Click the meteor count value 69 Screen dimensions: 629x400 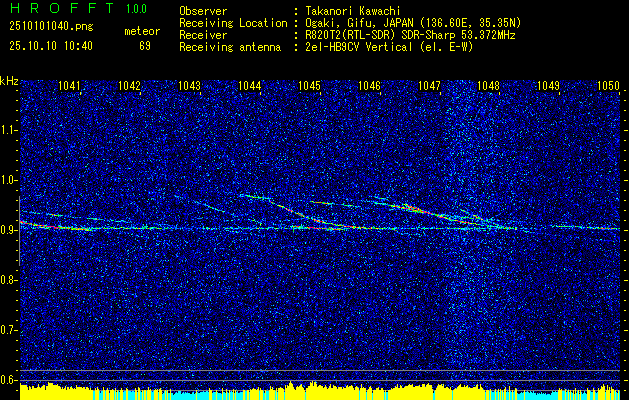tap(145, 46)
